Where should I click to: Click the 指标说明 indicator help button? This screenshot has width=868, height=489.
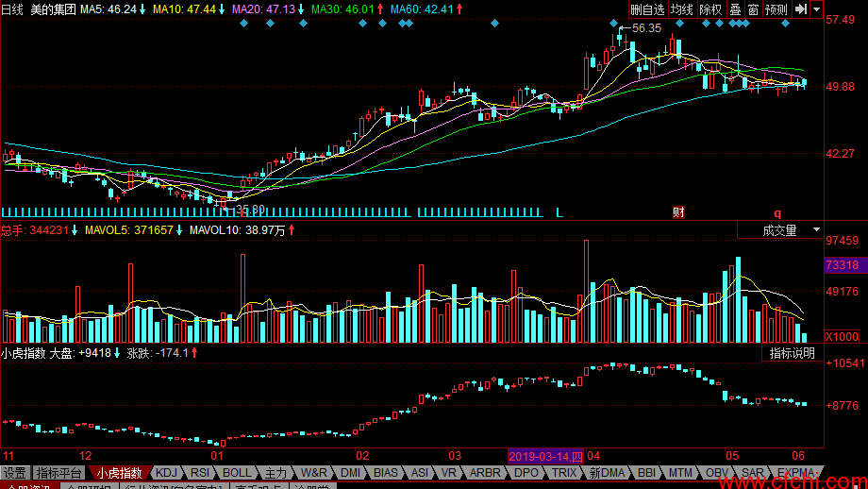pyautogui.click(x=793, y=353)
